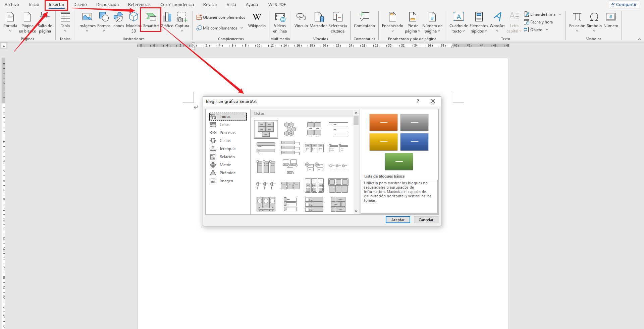Open the Correspondencia tab
This screenshot has width=644, height=329.
point(177,5)
